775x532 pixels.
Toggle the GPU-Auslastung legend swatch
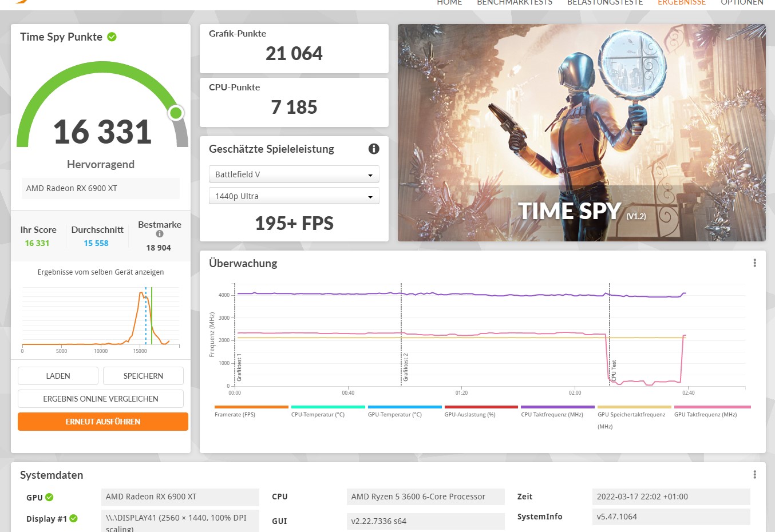481,407
